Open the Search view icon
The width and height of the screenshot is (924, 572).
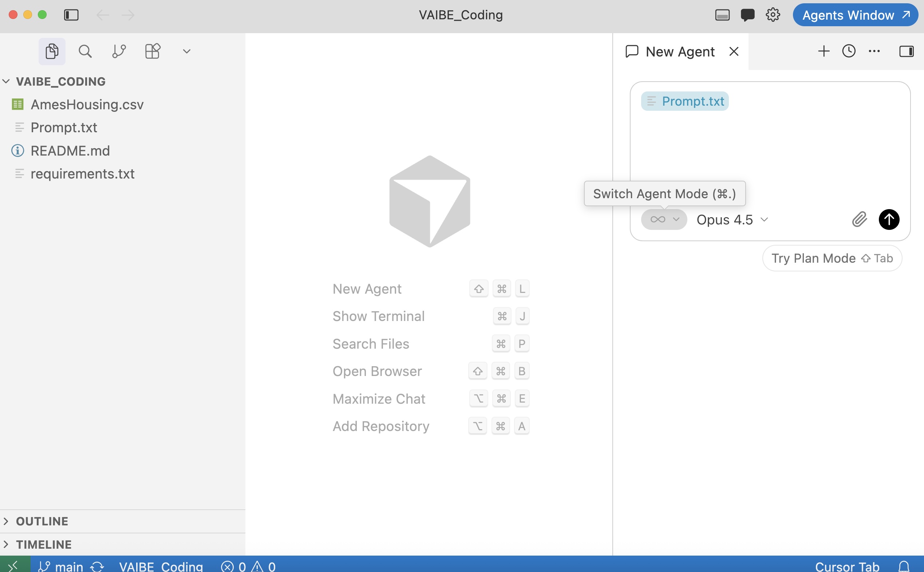85,51
